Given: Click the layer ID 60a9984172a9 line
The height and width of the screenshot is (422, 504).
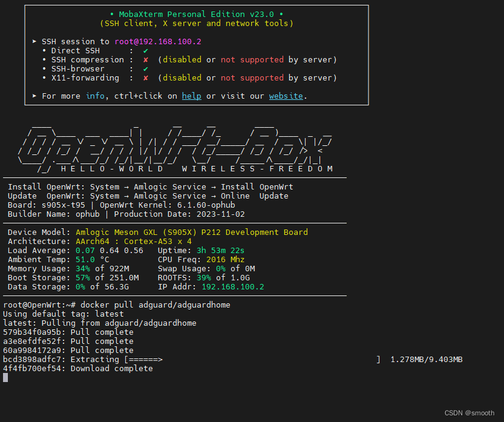Looking at the screenshot, I should [68, 351].
